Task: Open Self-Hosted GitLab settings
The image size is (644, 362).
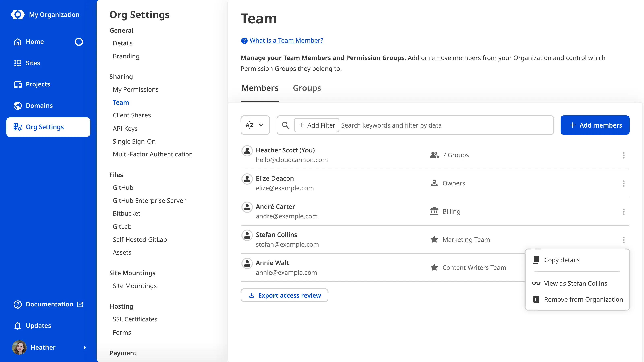Action: (x=139, y=239)
